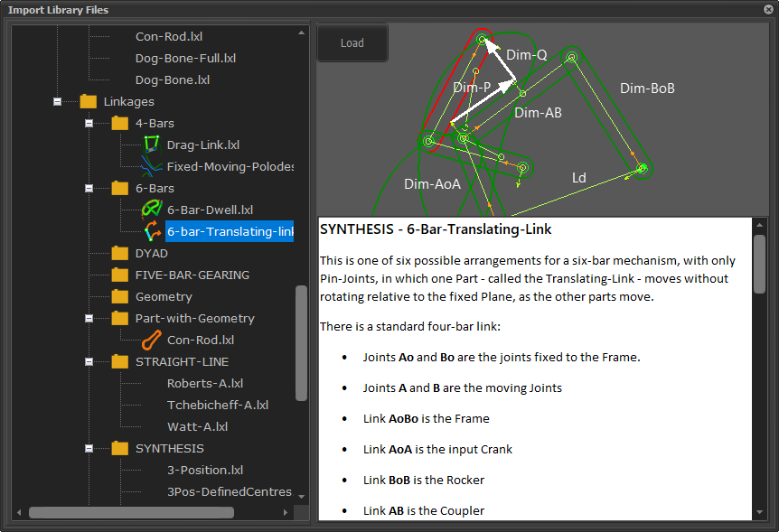Screen dimensions: 779x532
Task: Click the 6-bar-Translating-link file icon
Action: point(151,231)
